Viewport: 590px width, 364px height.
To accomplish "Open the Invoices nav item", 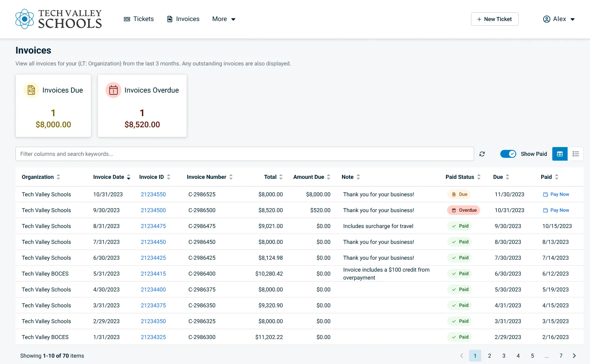I will click(183, 19).
